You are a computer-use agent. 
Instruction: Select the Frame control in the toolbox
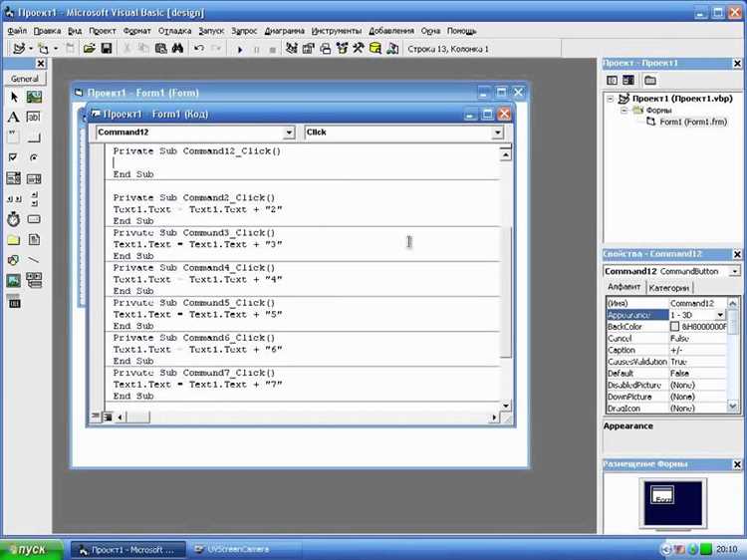[x=14, y=138]
